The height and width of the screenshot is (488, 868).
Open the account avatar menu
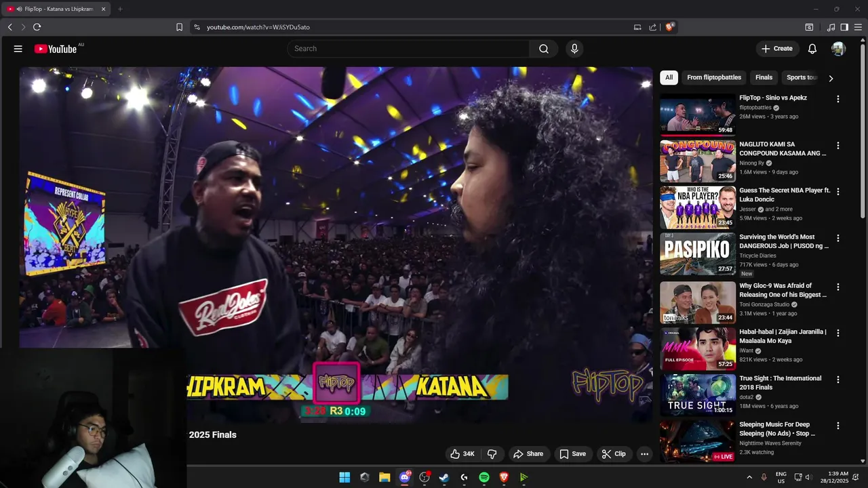[839, 49]
